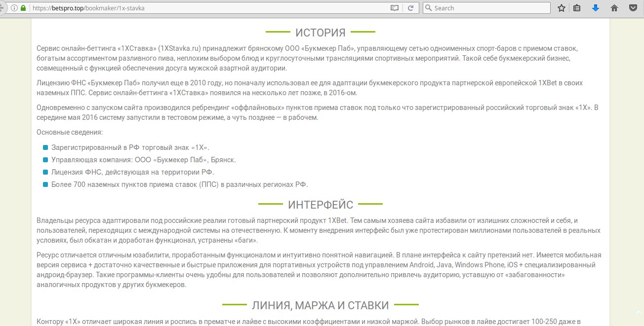Click the ИНТЕРФЕЙС section heading
Viewport: 644px width, 326px height.
pyautogui.click(x=321, y=205)
